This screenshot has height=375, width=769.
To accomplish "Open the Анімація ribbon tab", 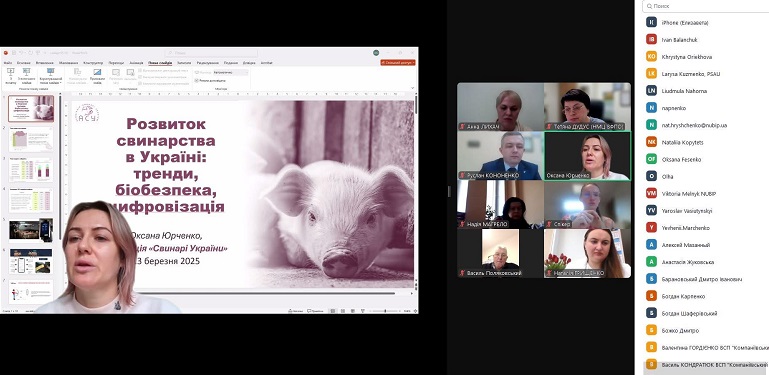I will [x=136, y=63].
